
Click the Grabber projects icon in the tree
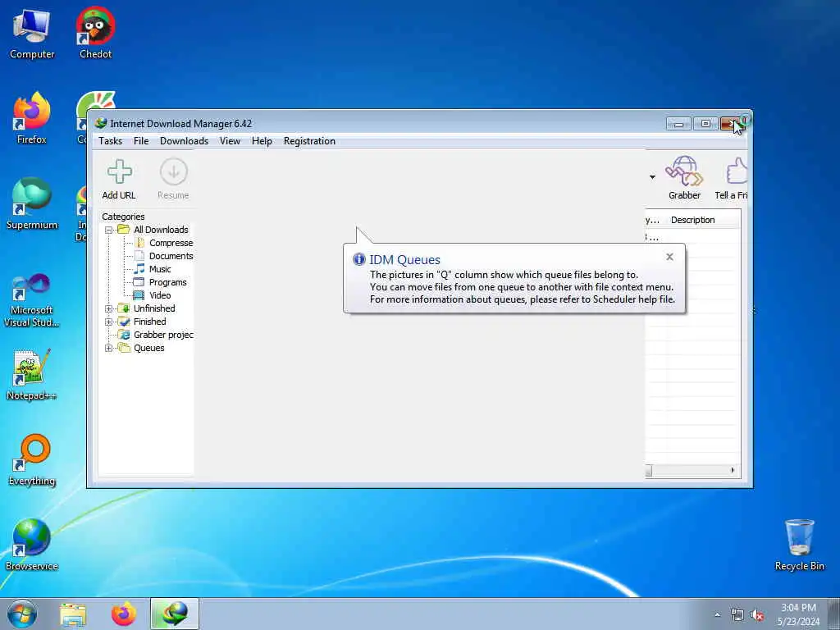(125, 335)
